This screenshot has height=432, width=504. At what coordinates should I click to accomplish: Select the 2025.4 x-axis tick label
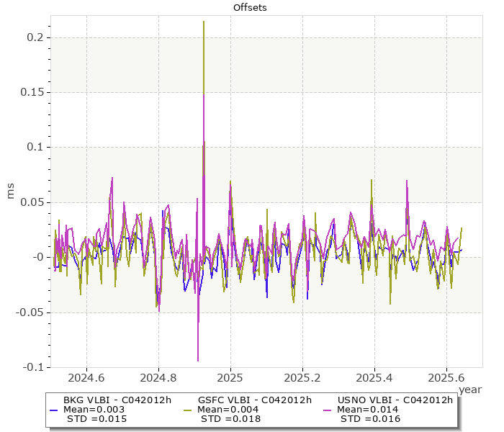(374, 377)
